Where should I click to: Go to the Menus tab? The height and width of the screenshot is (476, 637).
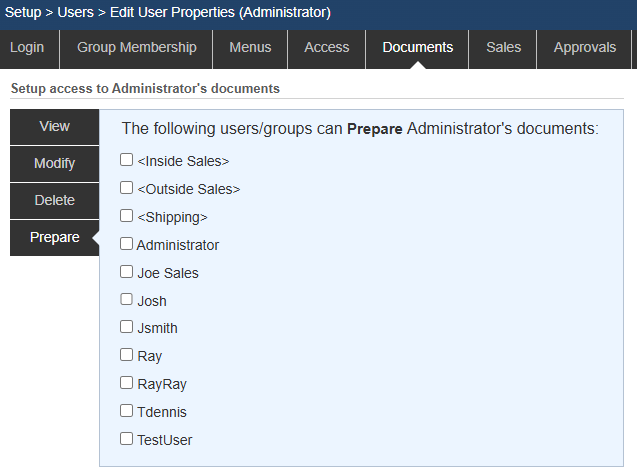point(250,48)
